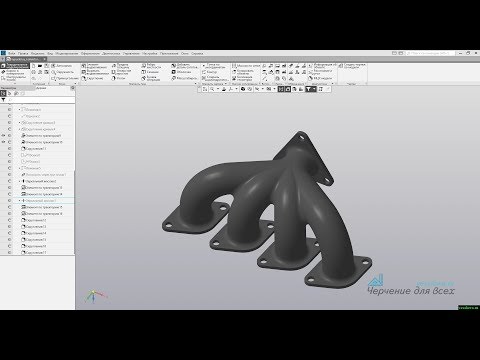Screen dimensions: 480x360
Task: Open the Диагностика menu
Action: coord(111,53)
